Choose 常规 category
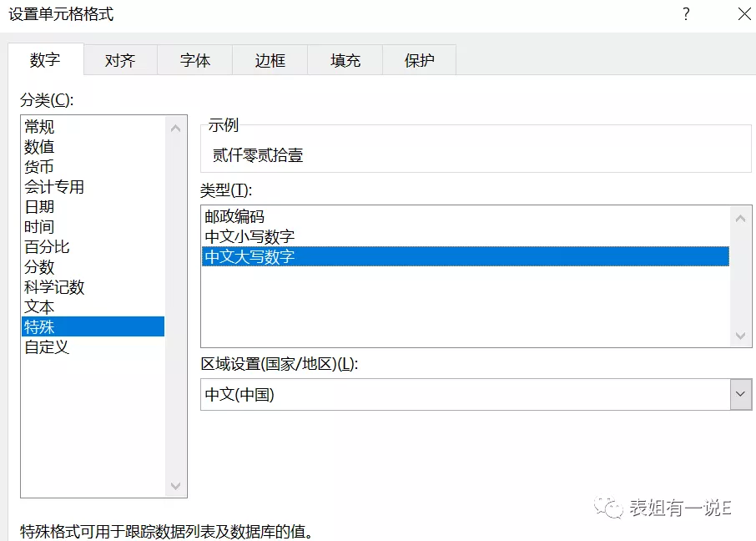Image resolution: width=756 pixels, height=541 pixels. point(93,127)
